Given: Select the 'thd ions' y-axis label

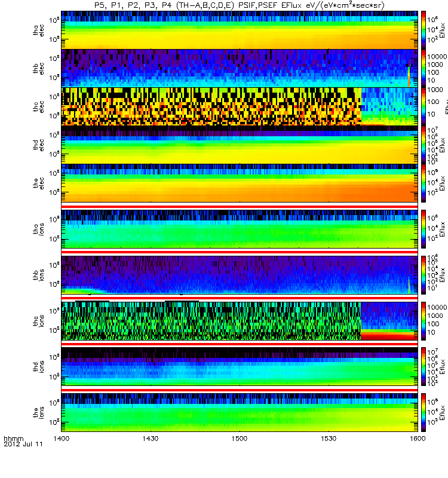Looking at the screenshot, I should [x=38, y=367].
